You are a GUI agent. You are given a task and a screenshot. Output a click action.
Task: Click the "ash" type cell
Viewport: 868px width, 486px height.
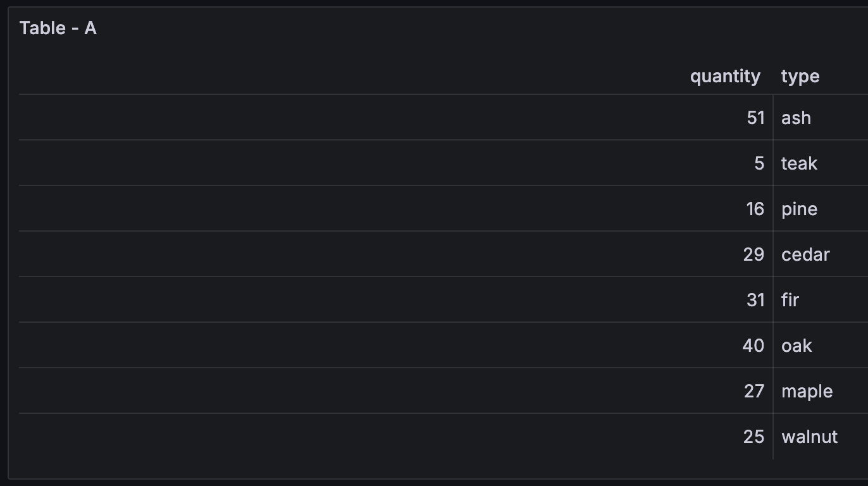[796, 118]
